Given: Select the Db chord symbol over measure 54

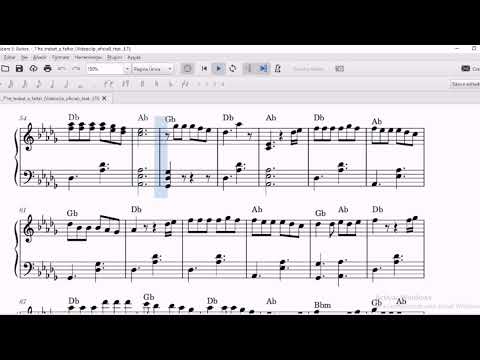Looking at the screenshot, I should [74, 117].
